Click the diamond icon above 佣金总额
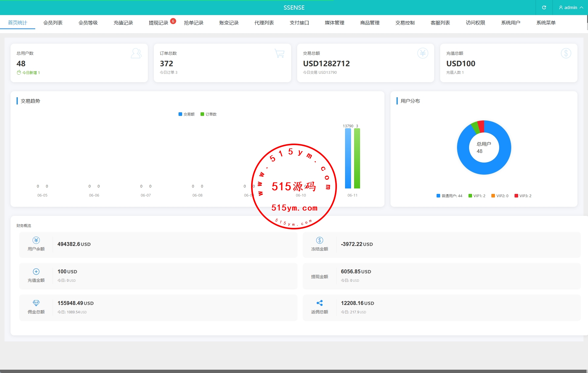The height and width of the screenshot is (373, 588). [x=36, y=303]
